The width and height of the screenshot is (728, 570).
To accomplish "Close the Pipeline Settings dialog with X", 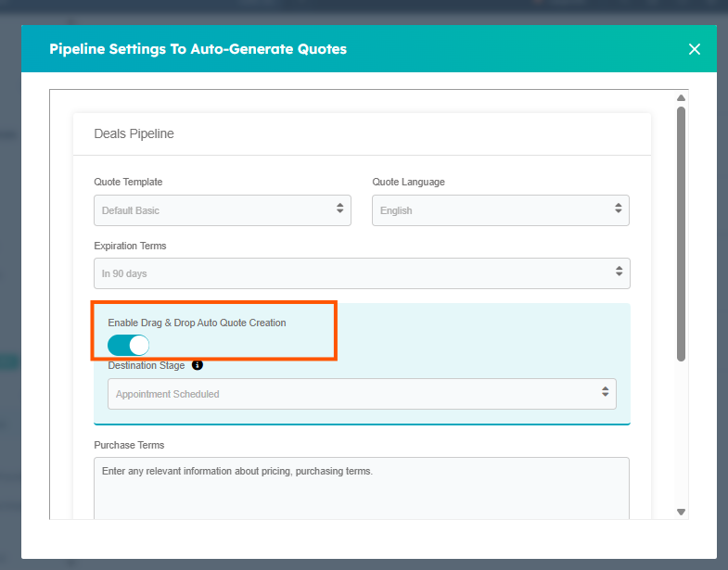I will [x=695, y=49].
